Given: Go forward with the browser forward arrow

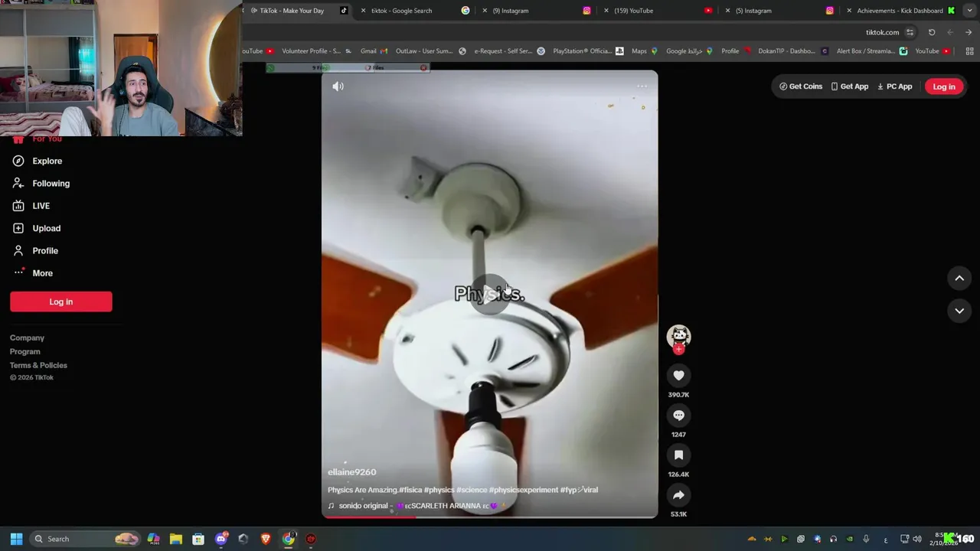Looking at the screenshot, I should point(969,32).
